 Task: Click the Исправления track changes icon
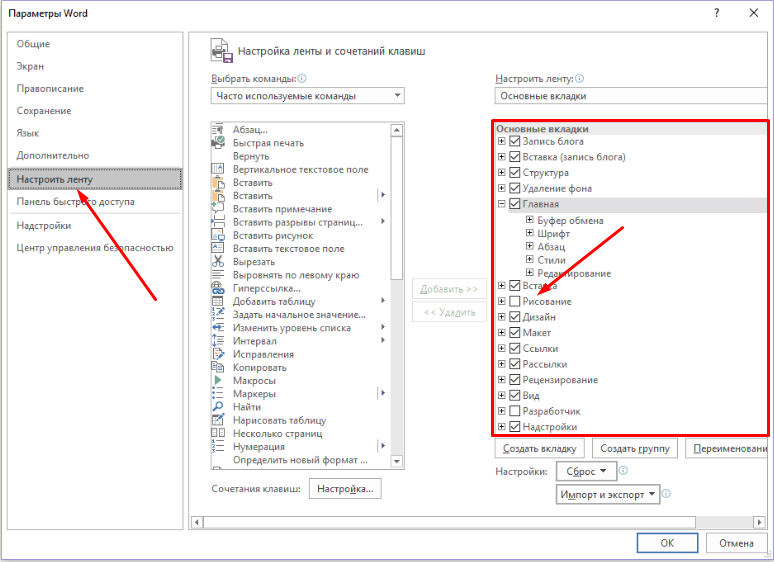coord(218,354)
